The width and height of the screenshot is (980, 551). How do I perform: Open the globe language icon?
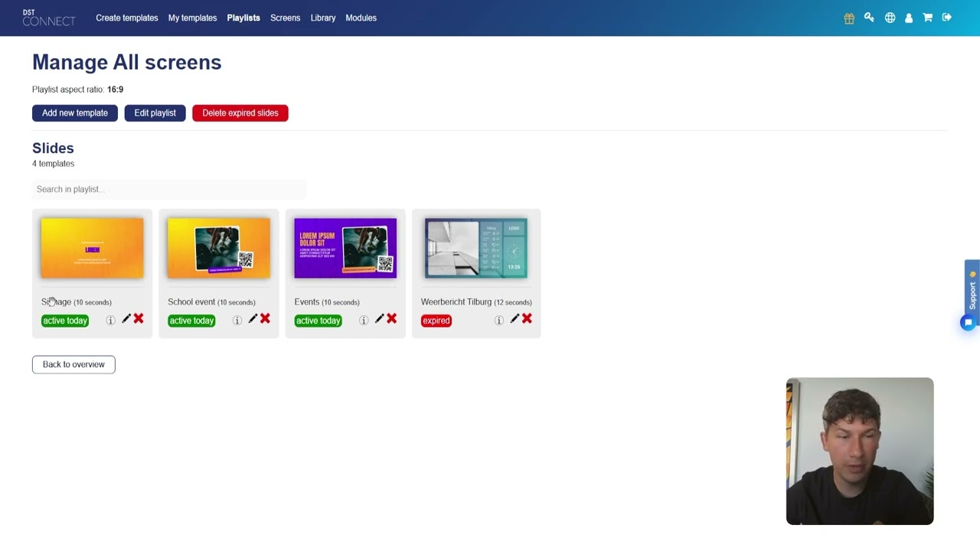point(890,18)
